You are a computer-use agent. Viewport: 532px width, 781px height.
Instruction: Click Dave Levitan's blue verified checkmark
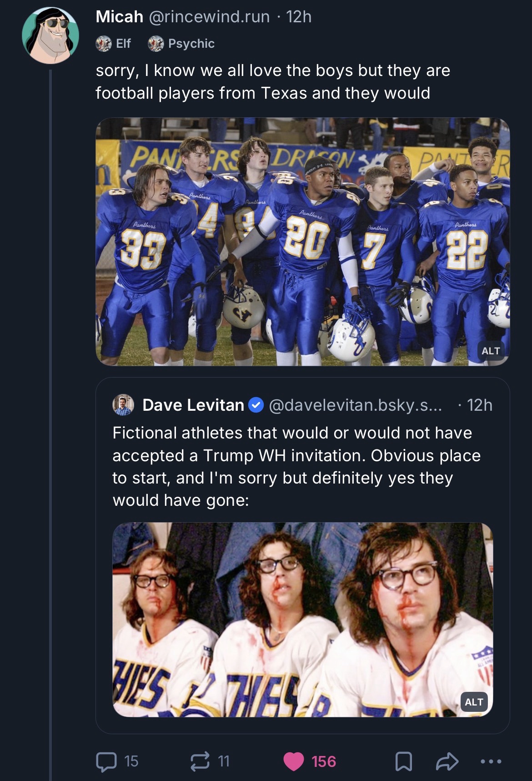tap(256, 405)
